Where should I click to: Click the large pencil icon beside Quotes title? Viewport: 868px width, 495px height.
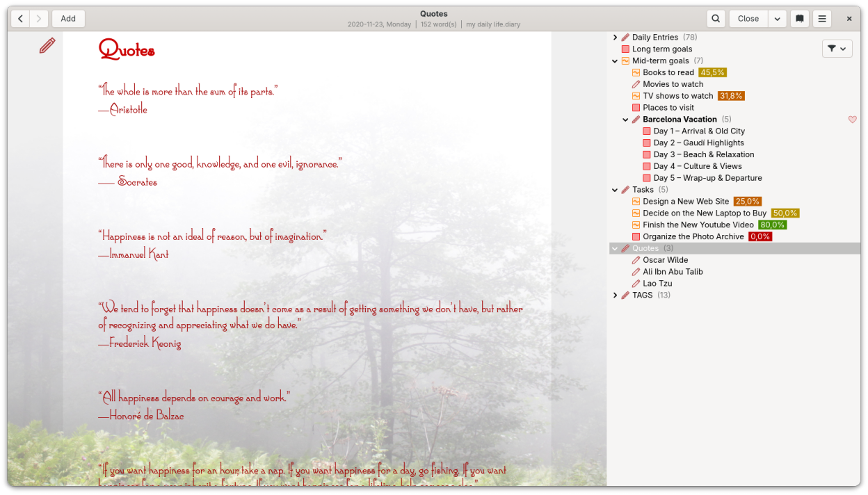coord(47,46)
